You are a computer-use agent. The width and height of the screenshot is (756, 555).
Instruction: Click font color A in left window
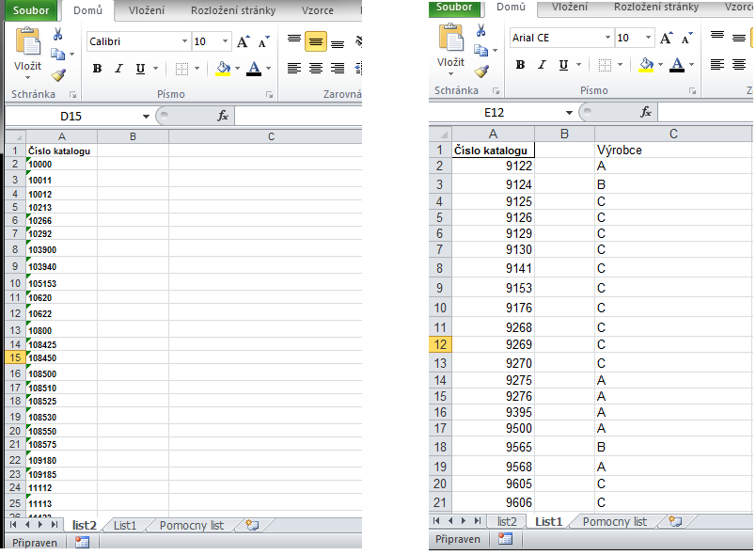pos(254,69)
